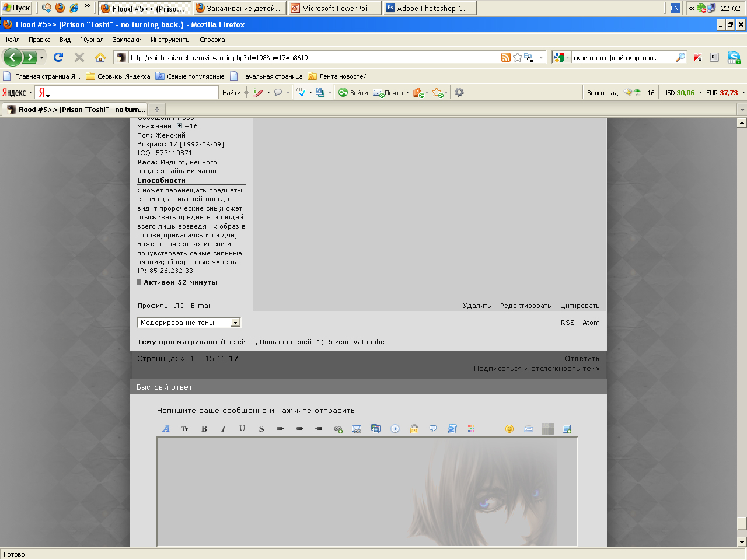Open the Файл menu

point(12,40)
